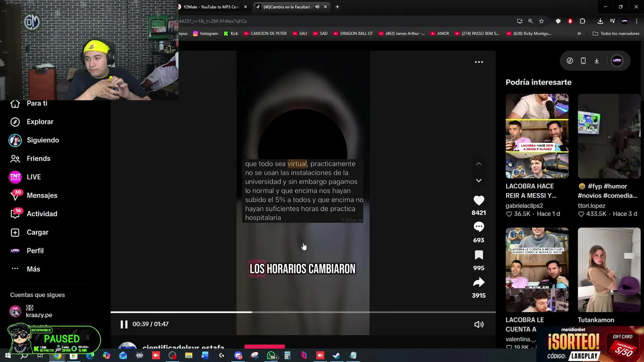Viewport: 644px width, 362px height.
Task: Open the Tutankamon video thumbnail
Action: click(x=609, y=270)
